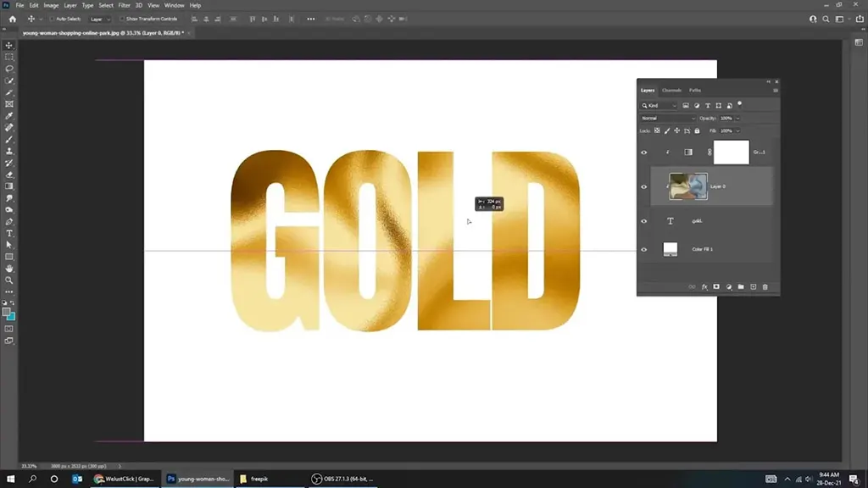Screen dimensions: 868x488
Task: Open the Window menu
Action: 174,6
